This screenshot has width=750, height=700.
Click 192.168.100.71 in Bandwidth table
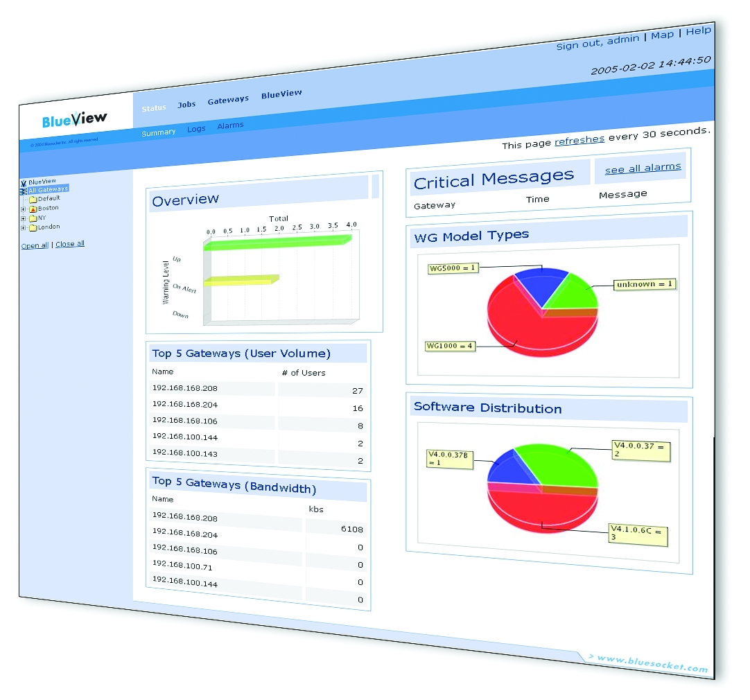pos(182,566)
